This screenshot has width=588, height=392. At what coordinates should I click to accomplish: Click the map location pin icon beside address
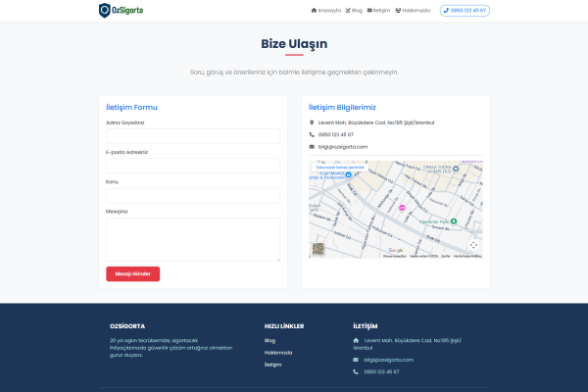312,122
